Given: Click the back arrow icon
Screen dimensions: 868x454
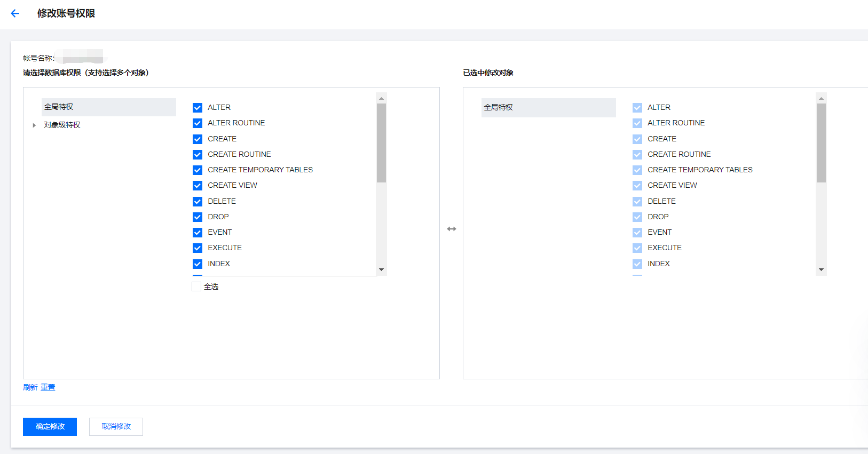Looking at the screenshot, I should [x=15, y=13].
